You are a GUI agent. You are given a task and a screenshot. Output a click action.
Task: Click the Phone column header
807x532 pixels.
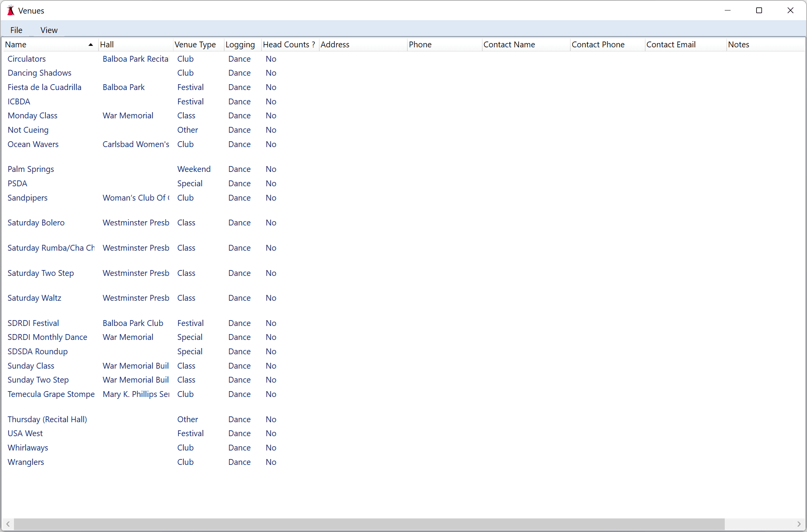coord(444,45)
